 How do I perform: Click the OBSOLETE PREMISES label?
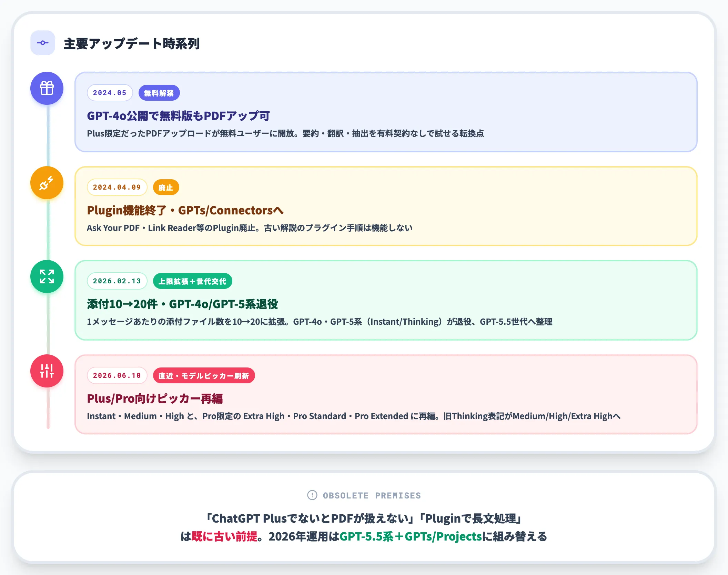point(372,495)
